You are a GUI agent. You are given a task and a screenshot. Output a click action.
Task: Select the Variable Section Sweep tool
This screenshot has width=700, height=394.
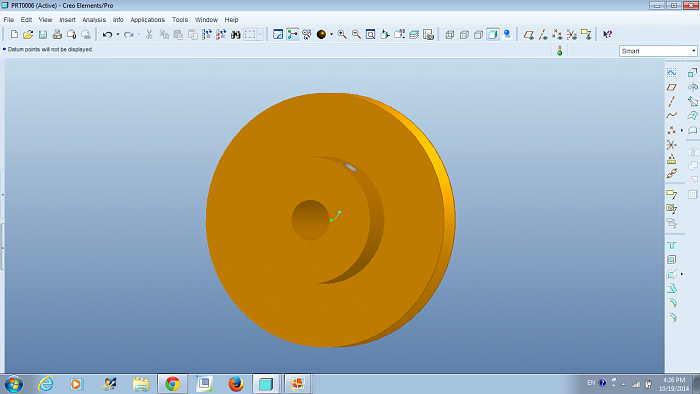click(693, 101)
